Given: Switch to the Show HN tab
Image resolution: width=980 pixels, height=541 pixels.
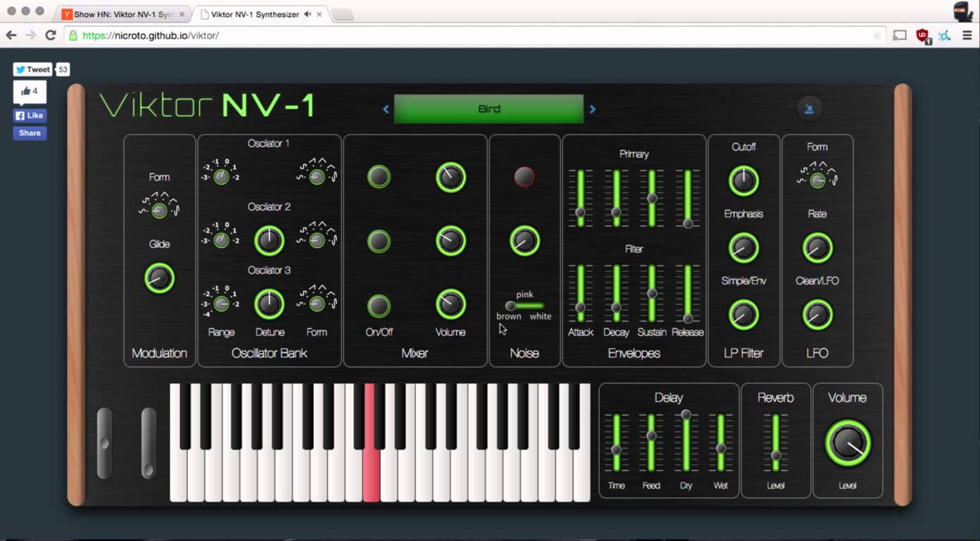Looking at the screenshot, I should [x=120, y=14].
